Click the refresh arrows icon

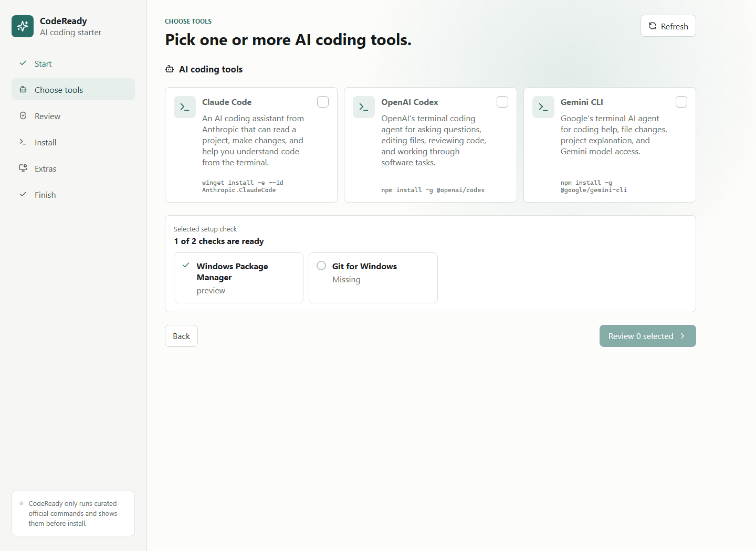click(653, 26)
